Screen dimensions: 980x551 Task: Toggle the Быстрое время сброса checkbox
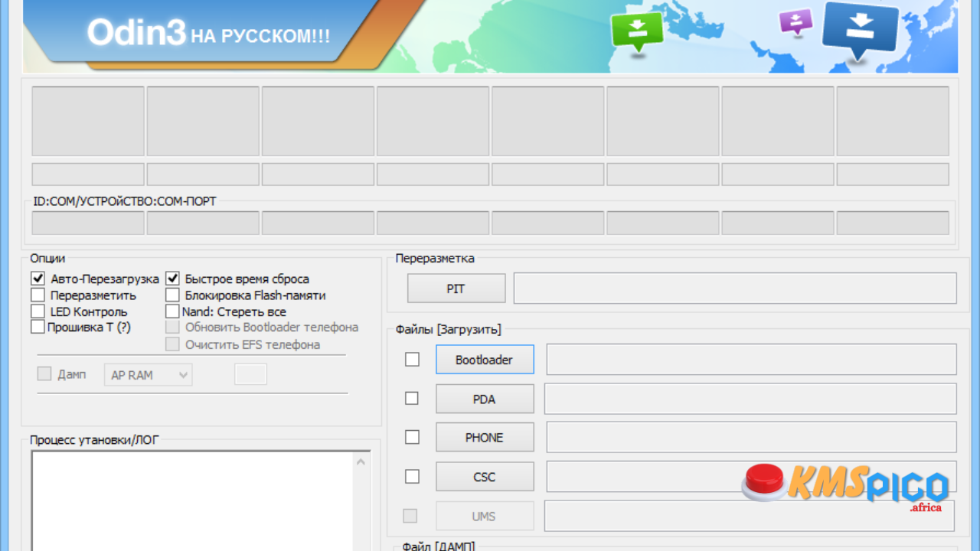[172, 279]
